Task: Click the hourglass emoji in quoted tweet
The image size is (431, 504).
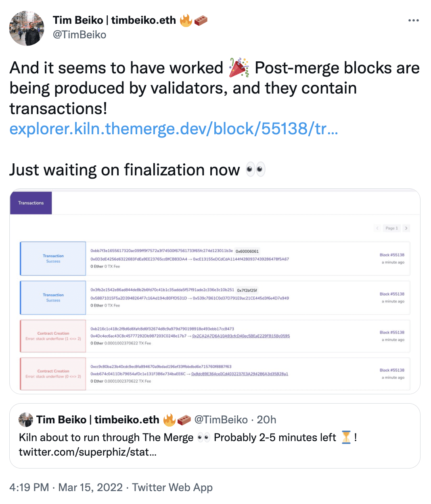Action: coord(346,437)
